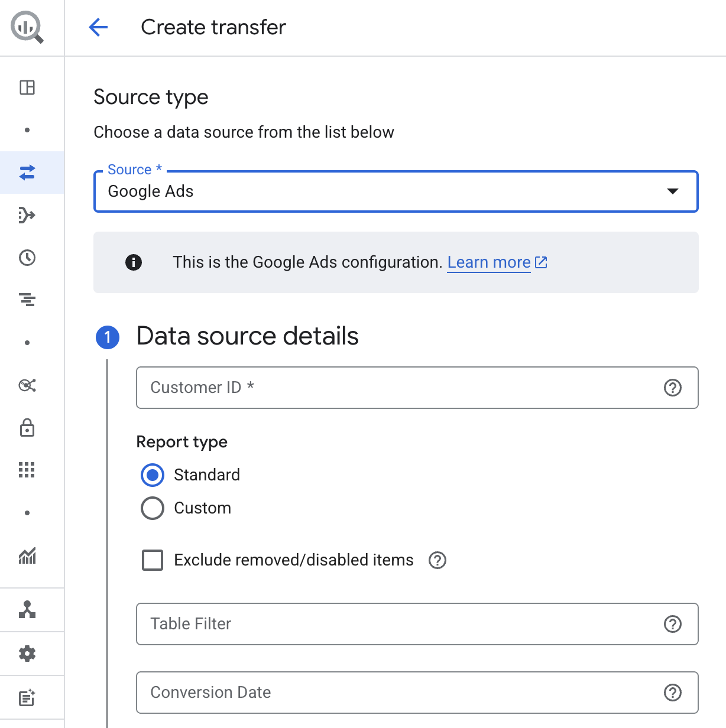
Task: Click the padlock icon in sidebar
Action: point(27,428)
